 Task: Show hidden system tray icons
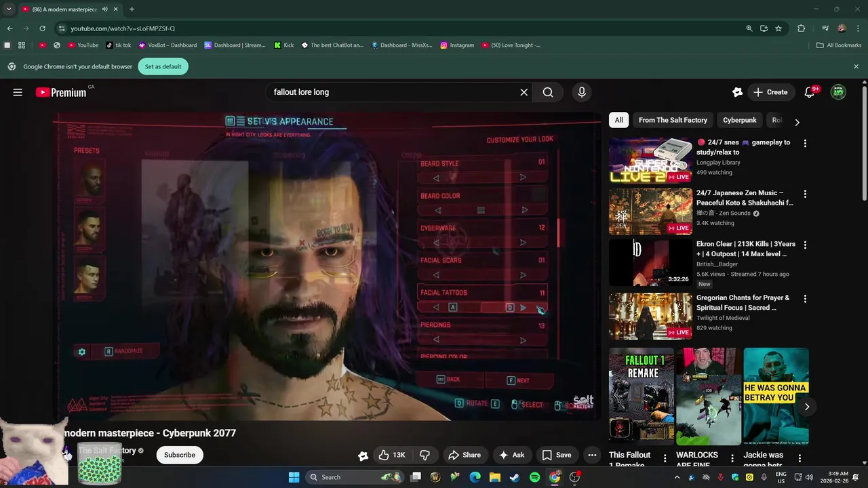point(677,477)
